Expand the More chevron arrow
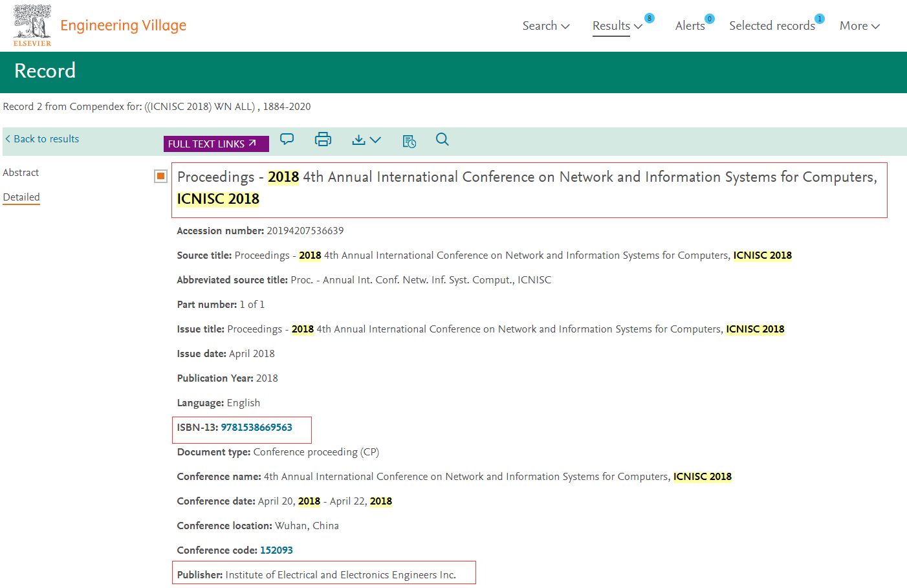 [876, 27]
